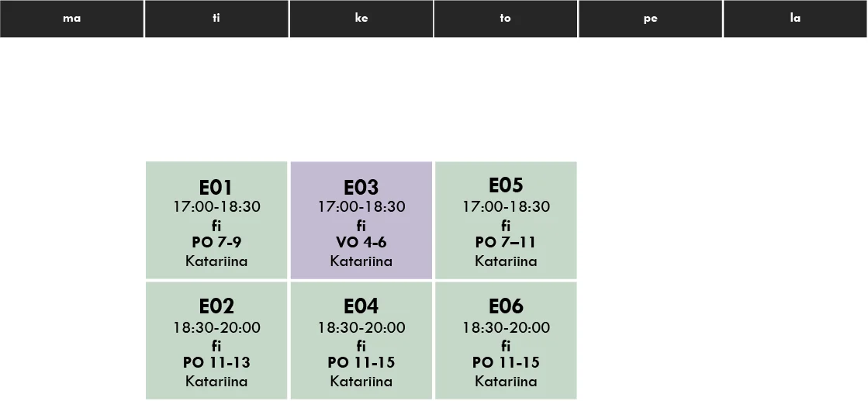The image size is (868, 401).
Task: Open the E01 class block
Action: point(216,220)
